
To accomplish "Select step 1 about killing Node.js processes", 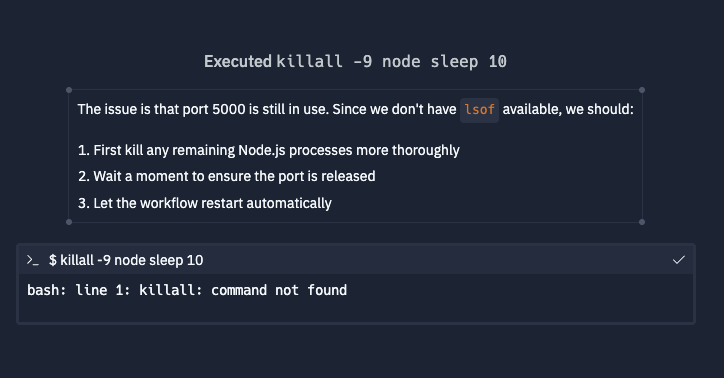I will coord(269,150).
